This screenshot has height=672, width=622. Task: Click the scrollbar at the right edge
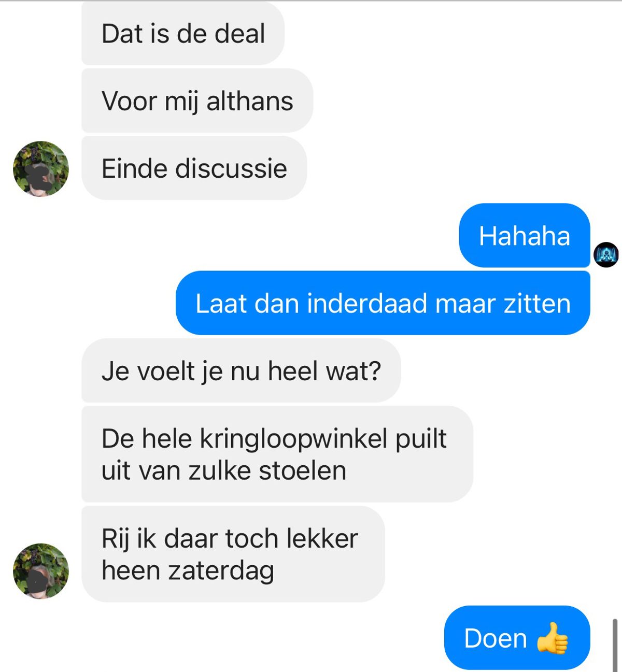(615, 645)
